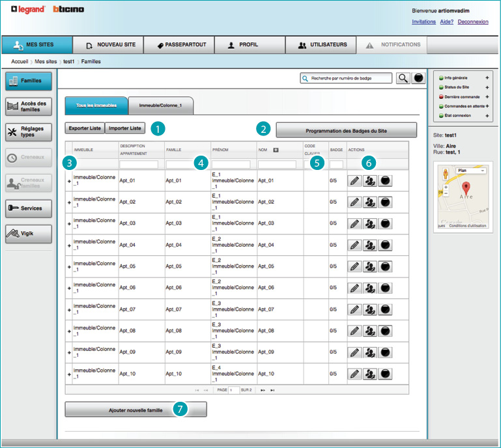Click the plus icon next to NOM header
Image resolution: width=501 pixels, height=448 pixels.
click(275, 150)
